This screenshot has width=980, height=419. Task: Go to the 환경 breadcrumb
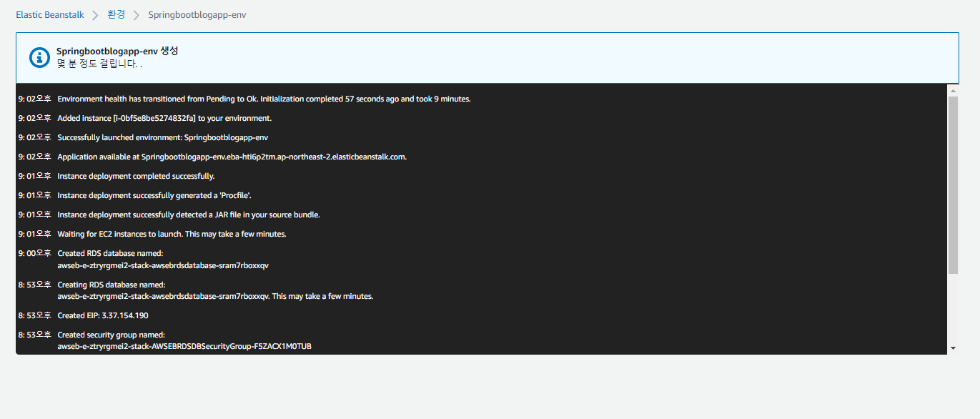(x=116, y=15)
